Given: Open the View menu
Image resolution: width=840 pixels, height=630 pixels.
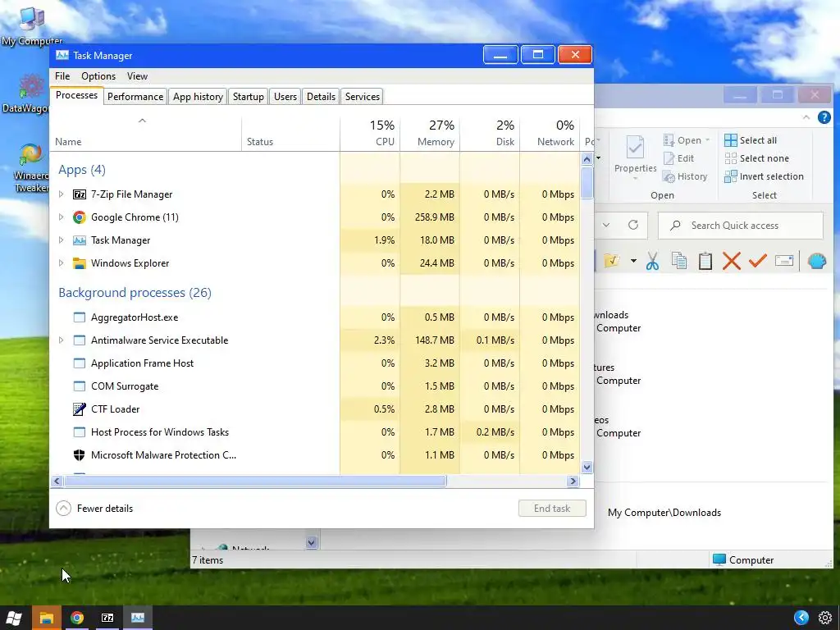Looking at the screenshot, I should [x=137, y=76].
